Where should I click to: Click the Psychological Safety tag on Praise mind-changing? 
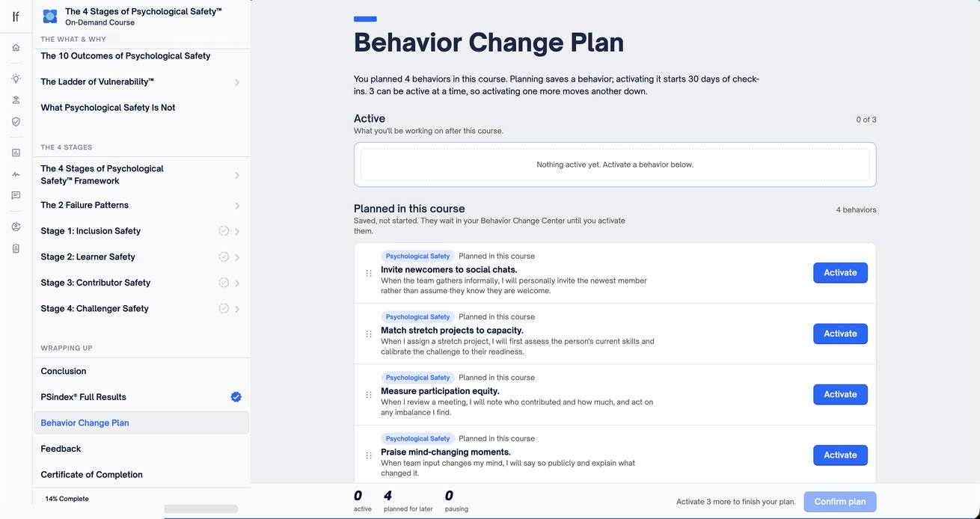417,439
